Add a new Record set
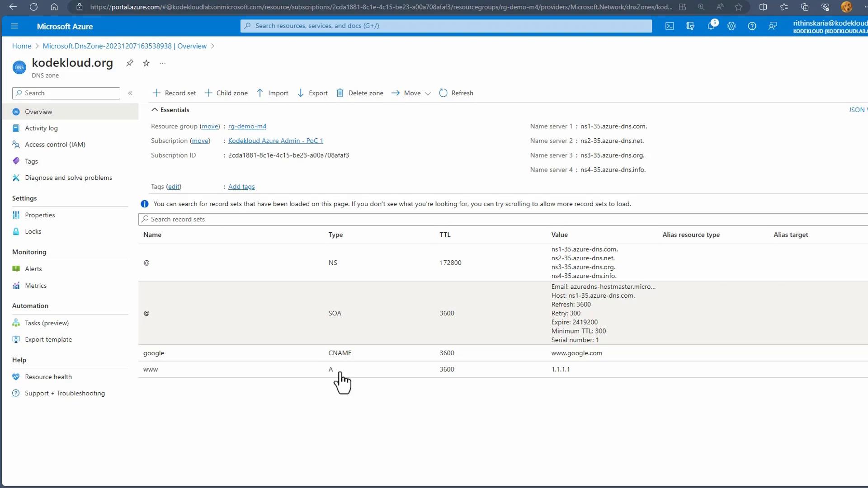The width and height of the screenshot is (868, 488). 175,93
